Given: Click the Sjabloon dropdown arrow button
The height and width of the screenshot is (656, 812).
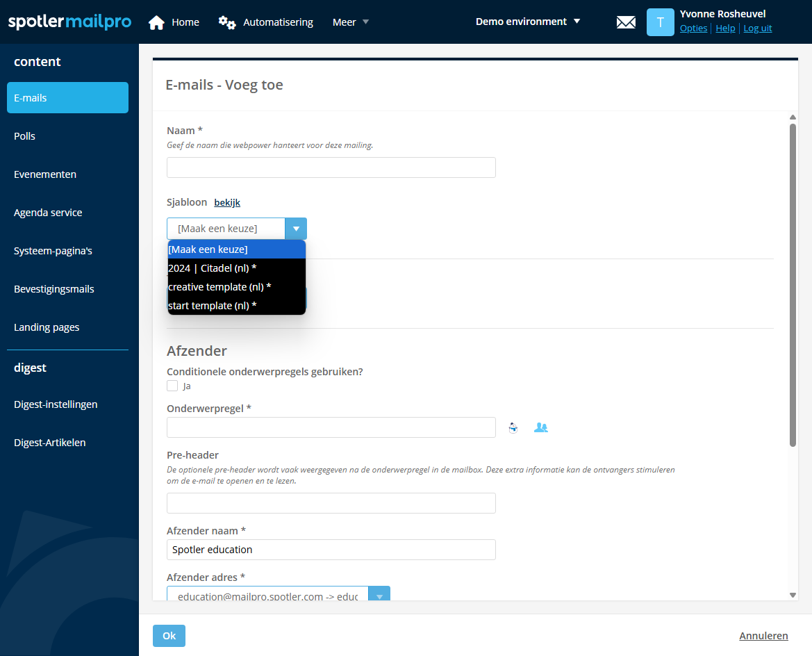Looking at the screenshot, I should [296, 228].
